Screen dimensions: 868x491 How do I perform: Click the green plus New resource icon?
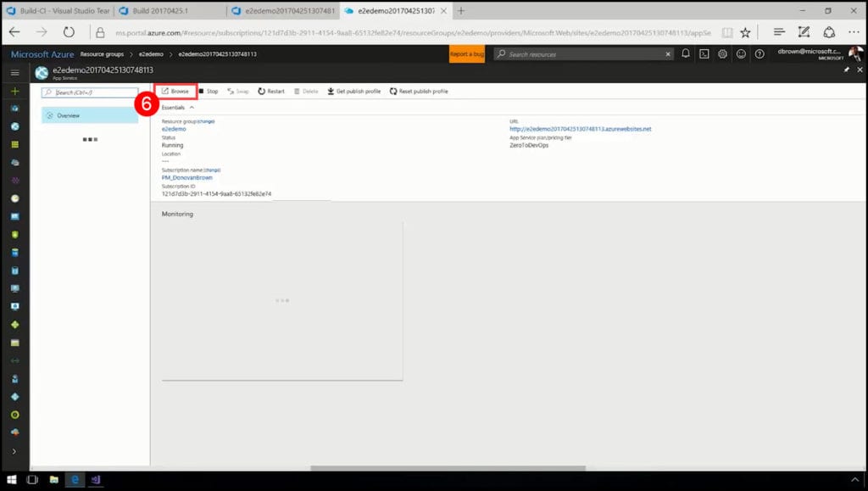tap(15, 91)
